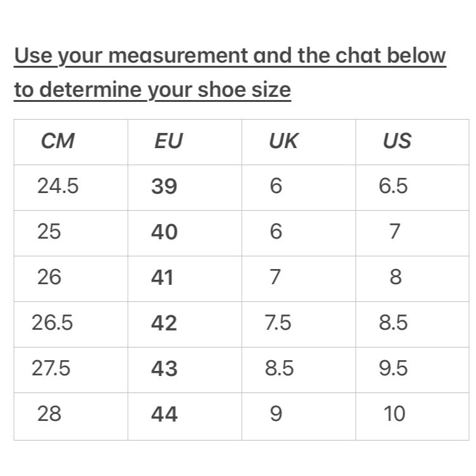Click the EU column header
Viewport: 476px width, 476px height.
click(x=185, y=142)
